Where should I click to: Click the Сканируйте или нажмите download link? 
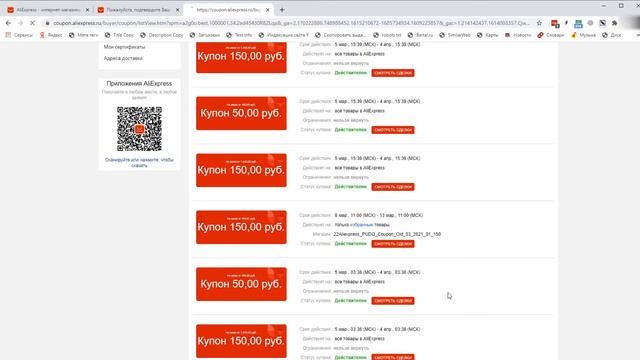[139, 162]
